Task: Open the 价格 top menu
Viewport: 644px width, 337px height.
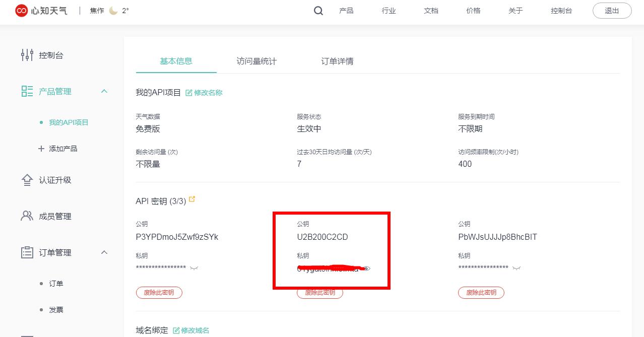Action: tap(473, 11)
